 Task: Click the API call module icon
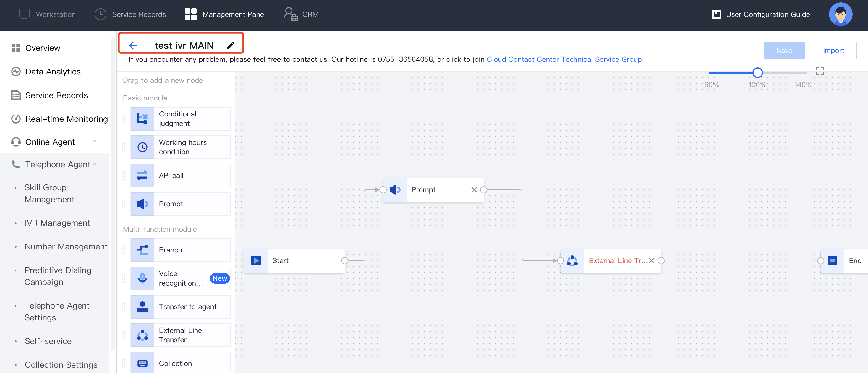click(142, 176)
